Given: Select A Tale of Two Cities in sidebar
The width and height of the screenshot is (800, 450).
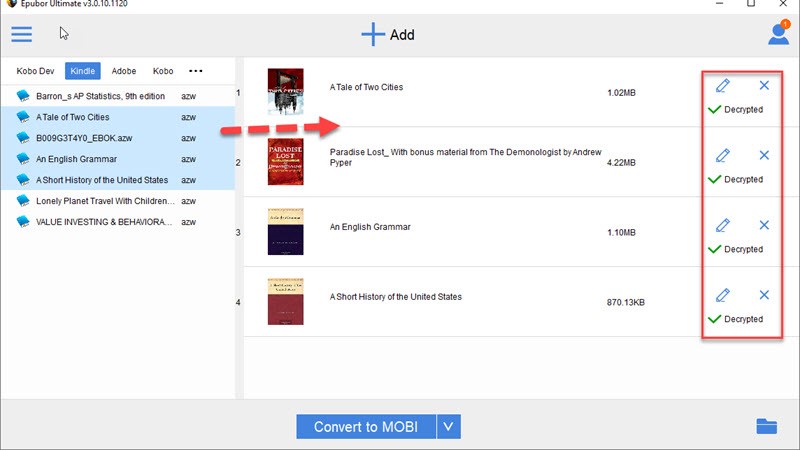Looking at the screenshot, I should tap(117, 117).
